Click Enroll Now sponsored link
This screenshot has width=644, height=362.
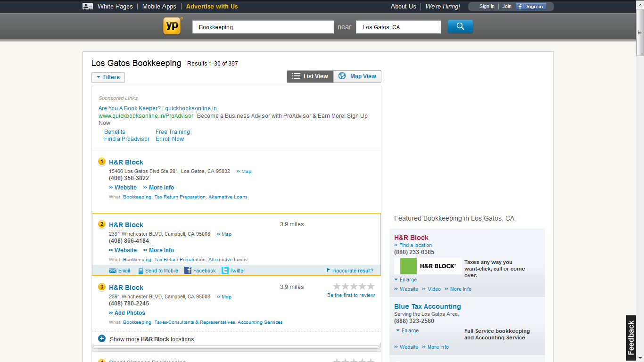[170, 139]
